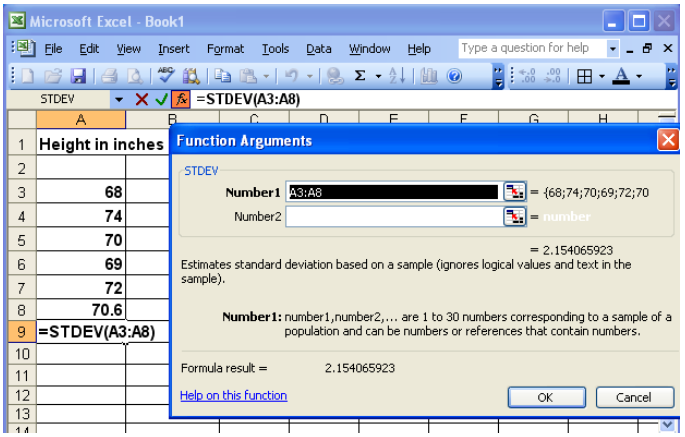Cancel the formula with the red X
Viewport: 685px width, 437px height.
point(142,99)
